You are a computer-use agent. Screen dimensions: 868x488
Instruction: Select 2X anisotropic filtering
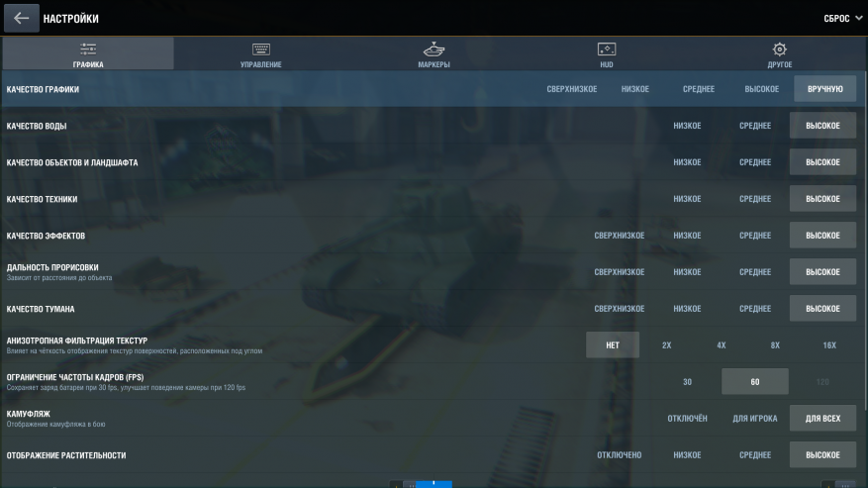tap(666, 345)
